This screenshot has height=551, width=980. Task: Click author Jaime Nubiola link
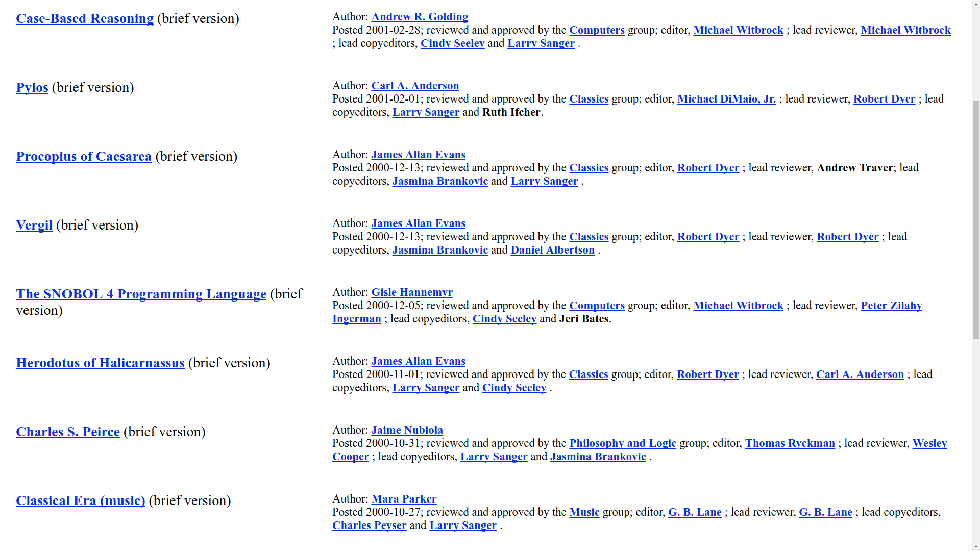pyautogui.click(x=407, y=430)
